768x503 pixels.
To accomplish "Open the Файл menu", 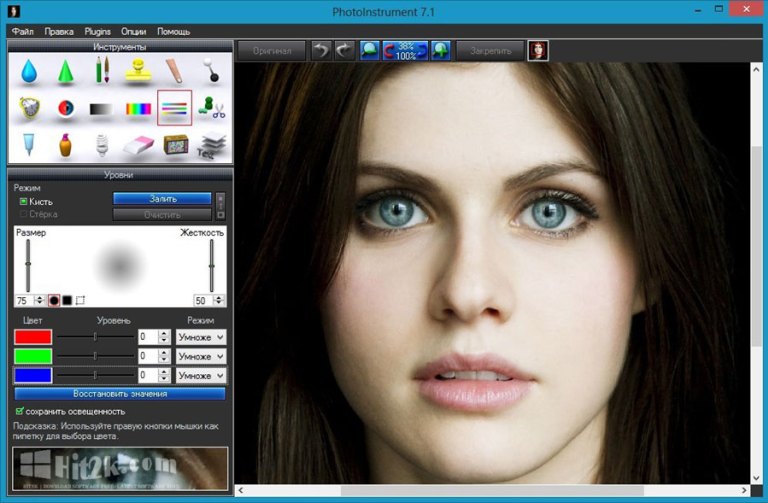I will point(23,31).
